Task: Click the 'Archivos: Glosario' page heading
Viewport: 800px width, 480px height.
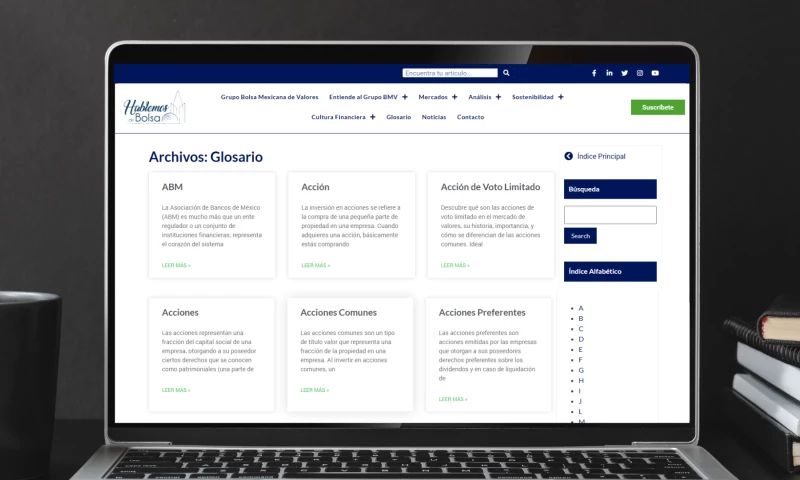Action: coord(206,157)
